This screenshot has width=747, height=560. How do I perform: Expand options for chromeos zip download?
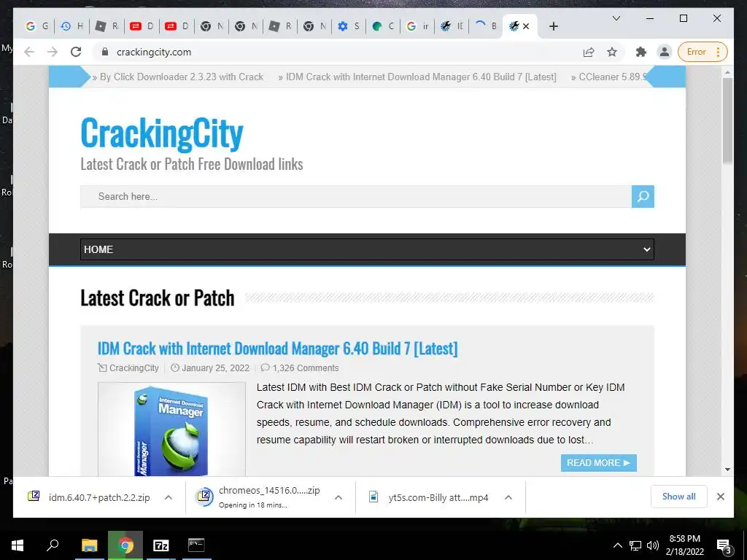pyautogui.click(x=338, y=497)
